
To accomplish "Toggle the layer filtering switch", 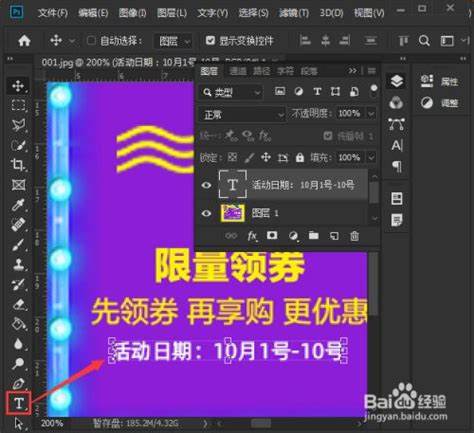I will coord(374,90).
